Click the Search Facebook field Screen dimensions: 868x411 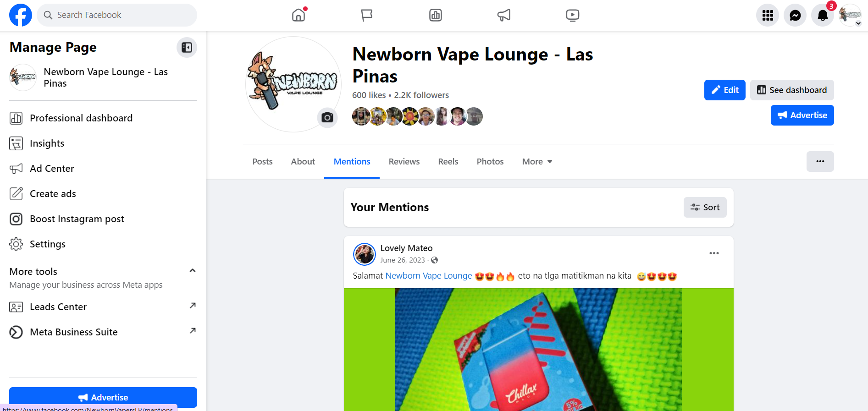click(x=117, y=15)
